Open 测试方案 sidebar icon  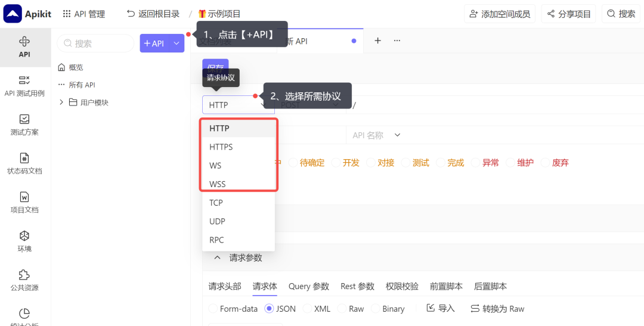click(24, 119)
